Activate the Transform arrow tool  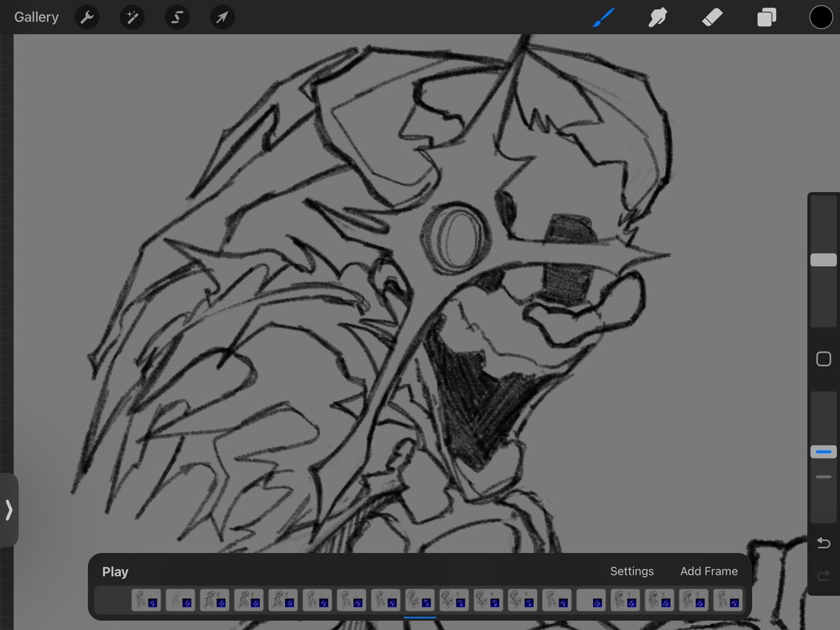coord(222,17)
